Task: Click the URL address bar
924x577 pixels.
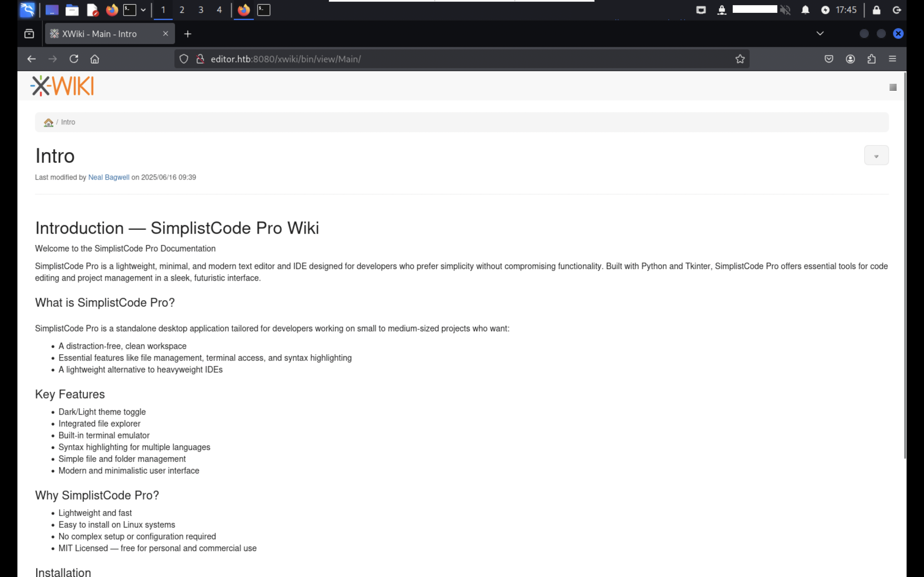Action: point(458,59)
